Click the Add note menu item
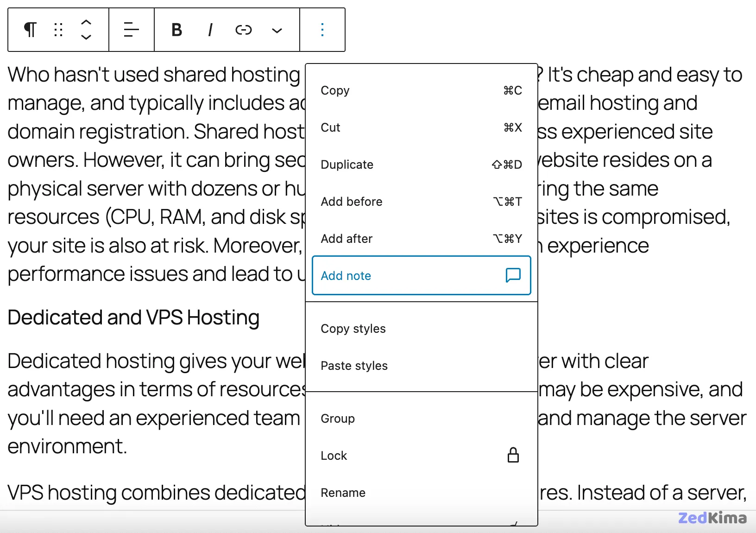Image resolution: width=756 pixels, height=533 pixels. 421,276
